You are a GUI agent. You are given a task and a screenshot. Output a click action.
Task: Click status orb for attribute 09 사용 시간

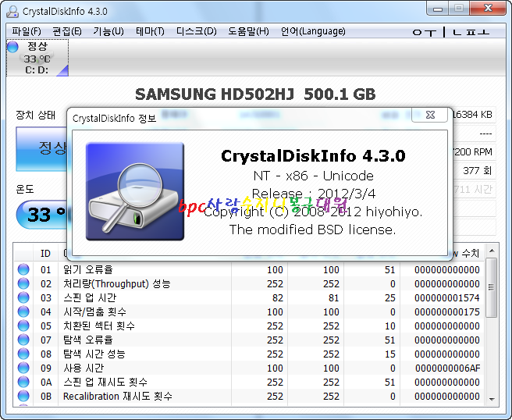tap(23, 368)
